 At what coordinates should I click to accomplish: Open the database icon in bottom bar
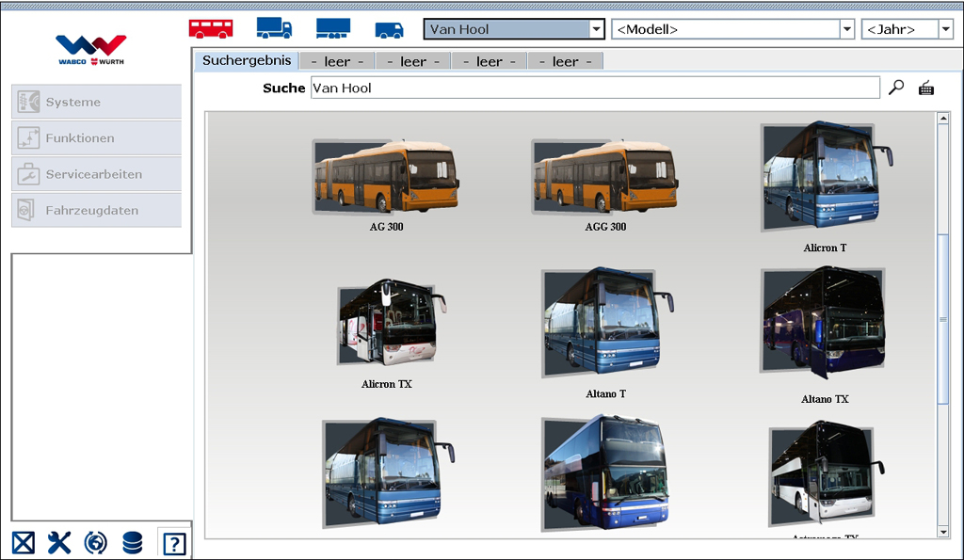(x=133, y=542)
